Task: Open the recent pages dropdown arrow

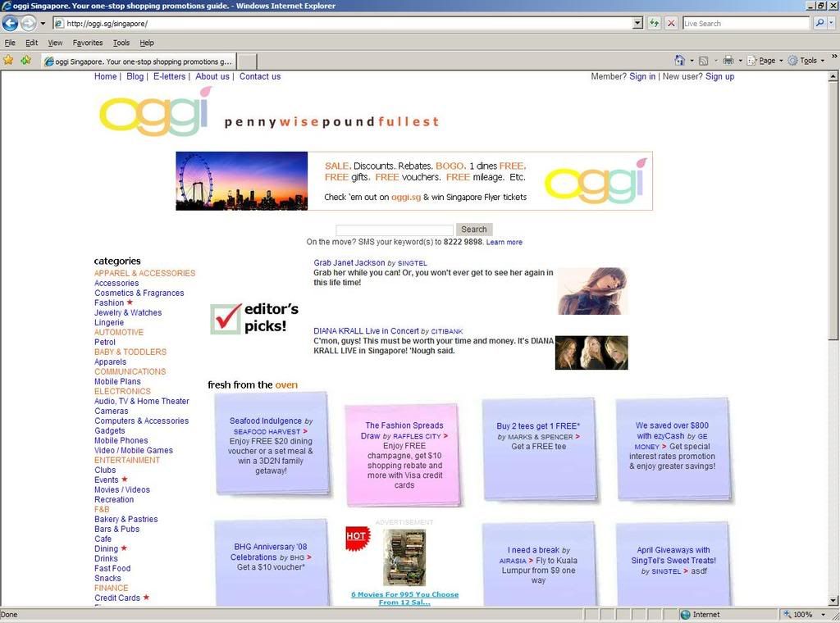Action: point(43,24)
